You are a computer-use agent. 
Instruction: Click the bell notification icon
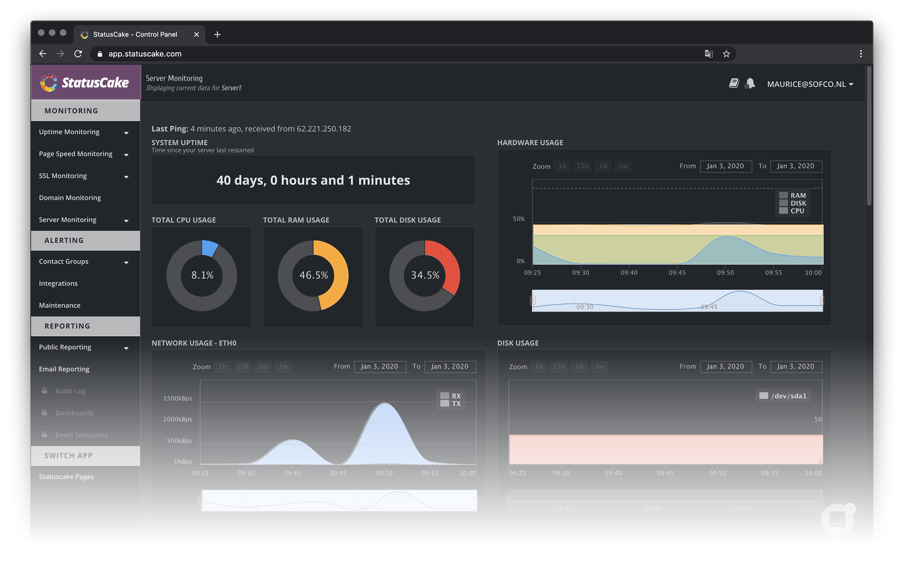pos(751,83)
